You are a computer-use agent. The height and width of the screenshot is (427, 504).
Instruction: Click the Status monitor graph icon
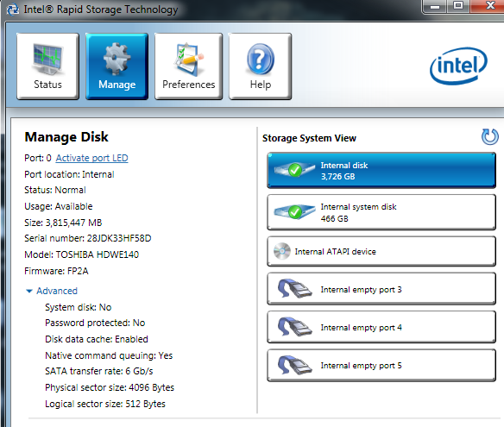tap(47, 59)
